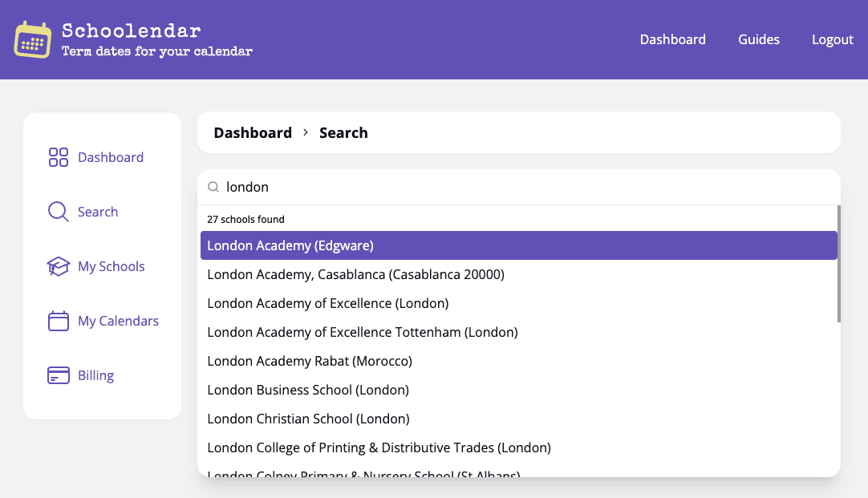Click the Schoolendar calendar logo icon
Image resolution: width=868 pixels, height=498 pixels.
[x=33, y=39]
